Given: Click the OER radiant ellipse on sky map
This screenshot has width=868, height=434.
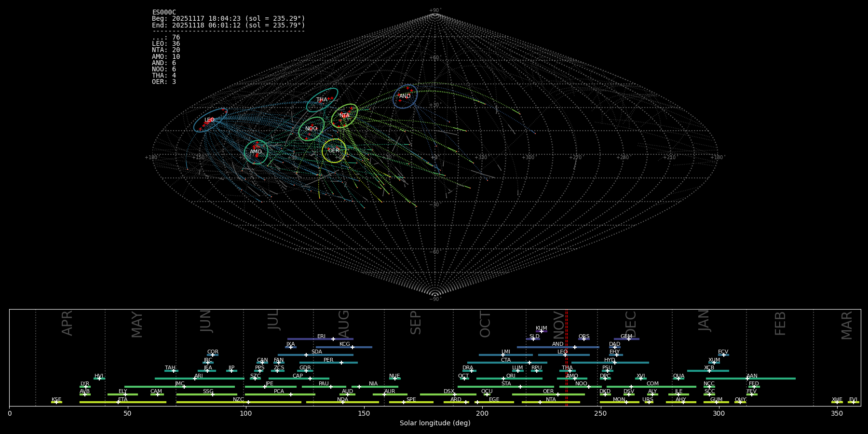Looking at the screenshot, I should pos(334,151).
